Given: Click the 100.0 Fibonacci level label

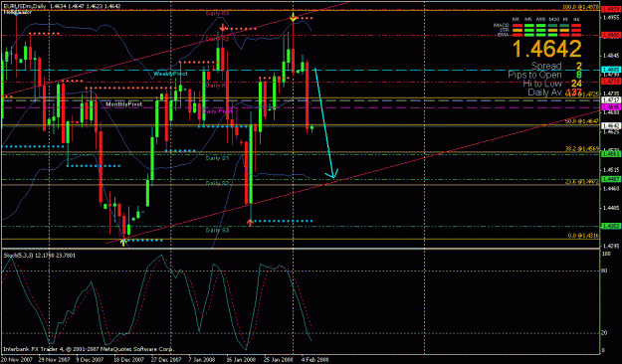Looking at the screenshot, I should click(x=581, y=7).
